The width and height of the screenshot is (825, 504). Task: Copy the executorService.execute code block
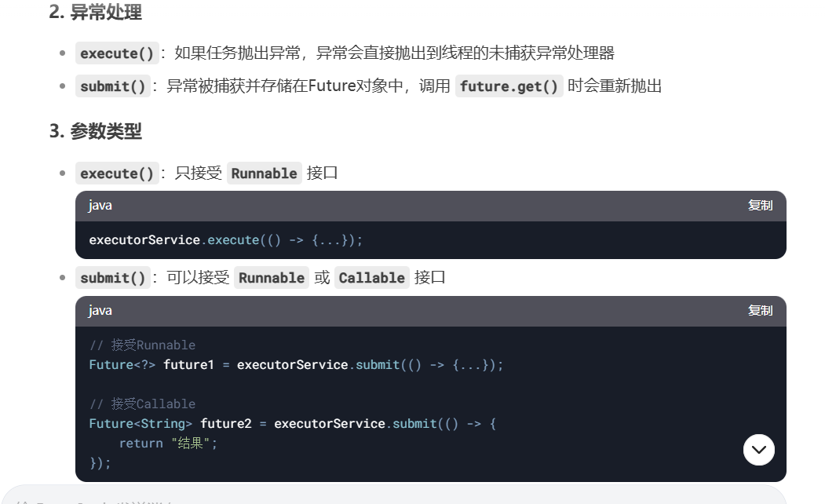[x=761, y=206]
